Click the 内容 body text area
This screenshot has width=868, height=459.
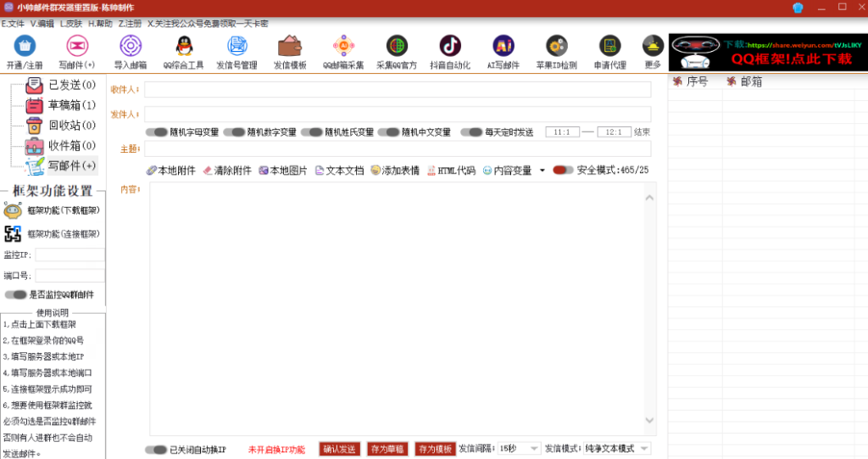397,309
